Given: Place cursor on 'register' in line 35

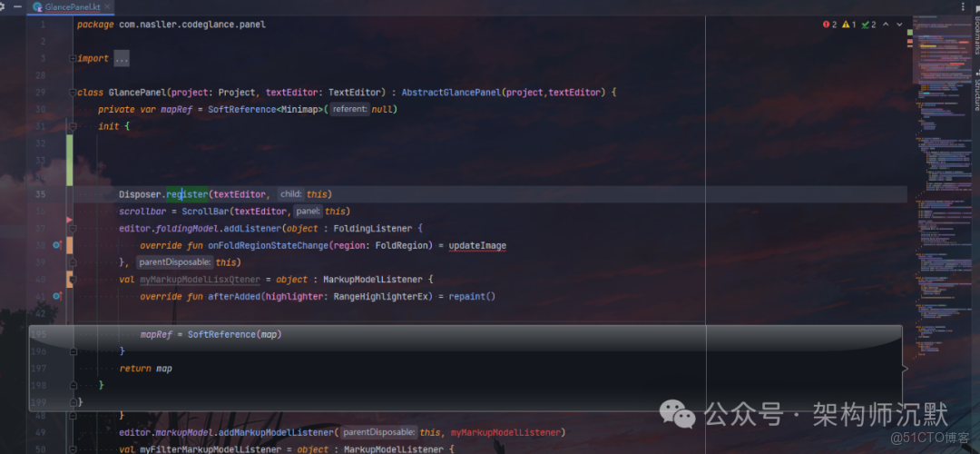Looking at the screenshot, I should tap(187, 194).
